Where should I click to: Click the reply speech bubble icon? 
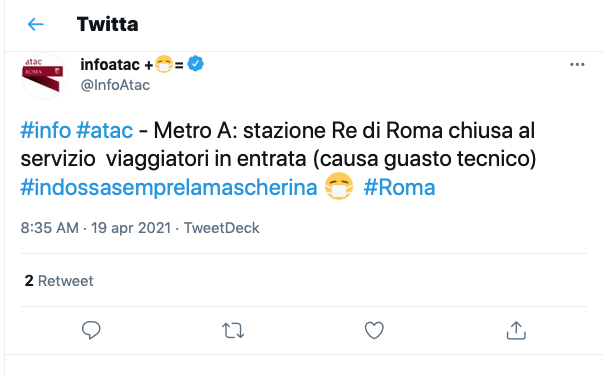[x=91, y=330]
